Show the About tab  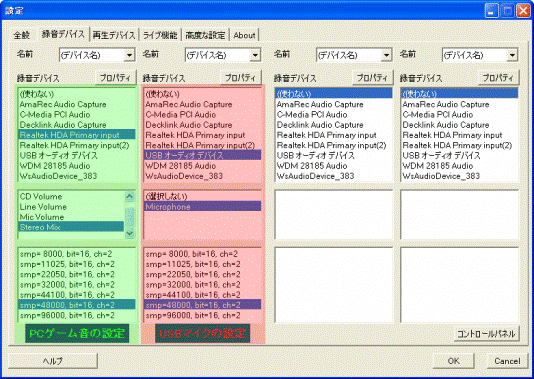(x=245, y=35)
